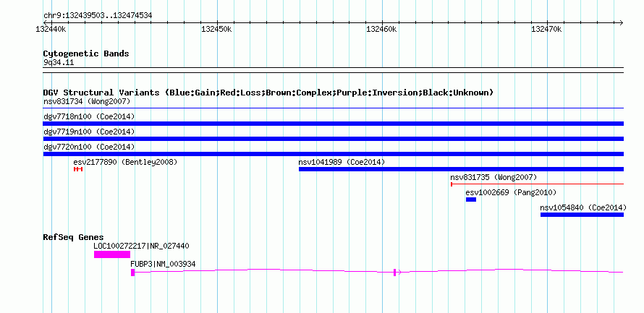
Task: Click the arrowhead at the ruler's left end
Action: 45,22
